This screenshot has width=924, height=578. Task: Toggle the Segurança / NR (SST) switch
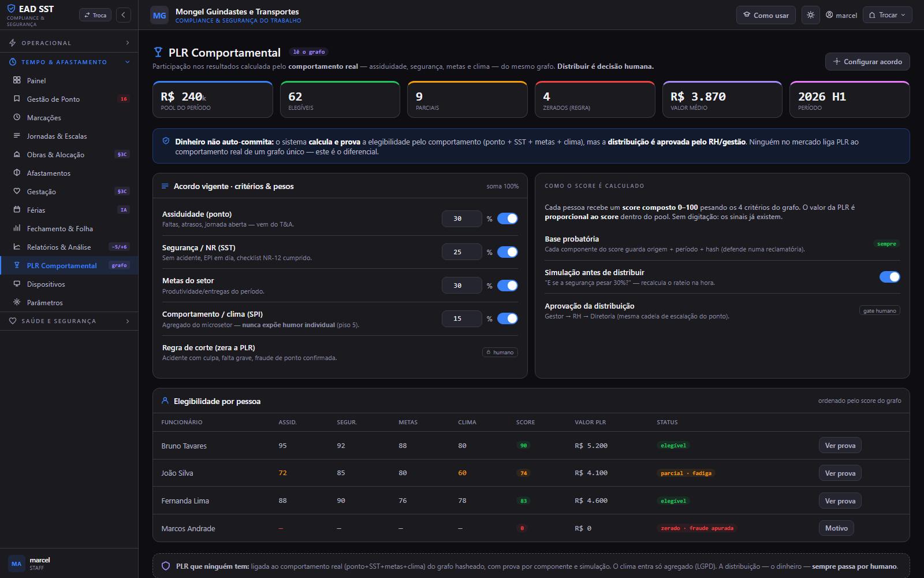[x=508, y=252]
